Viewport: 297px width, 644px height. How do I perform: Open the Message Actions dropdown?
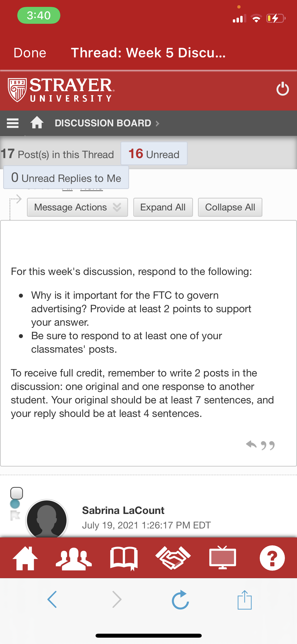pyautogui.click(x=77, y=207)
